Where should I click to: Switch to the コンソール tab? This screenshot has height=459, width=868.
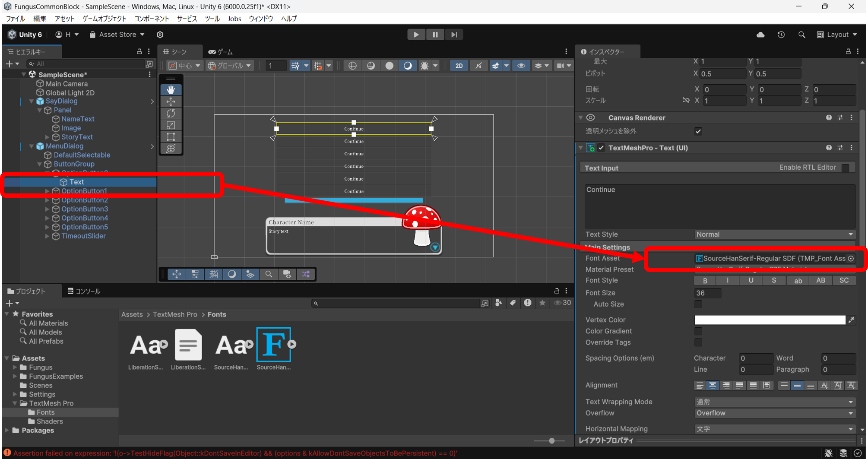pyautogui.click(x=84, y=291)
